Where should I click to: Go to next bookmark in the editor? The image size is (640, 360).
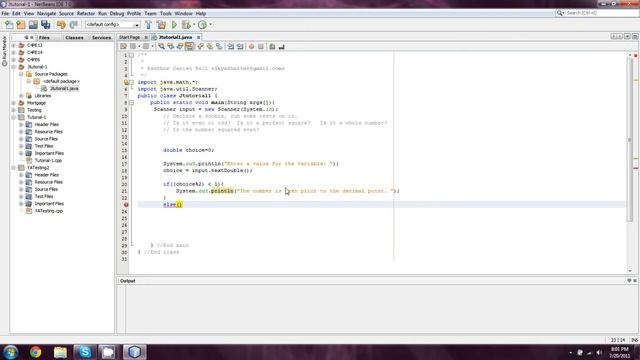(x=209, y=47)
